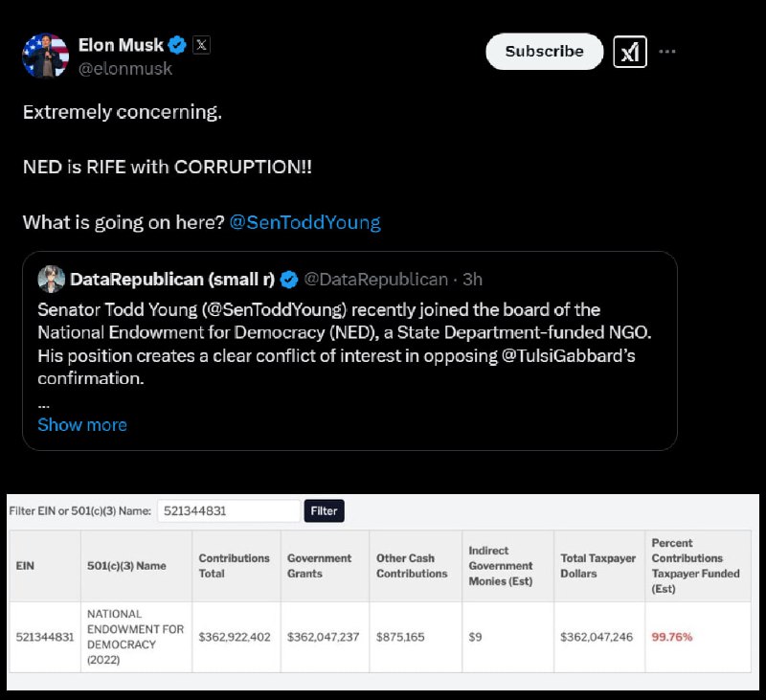Viewport: 766px width, 700px height.
Task: Open the quoted post 3h timestamp
Action: click(472, 280)
